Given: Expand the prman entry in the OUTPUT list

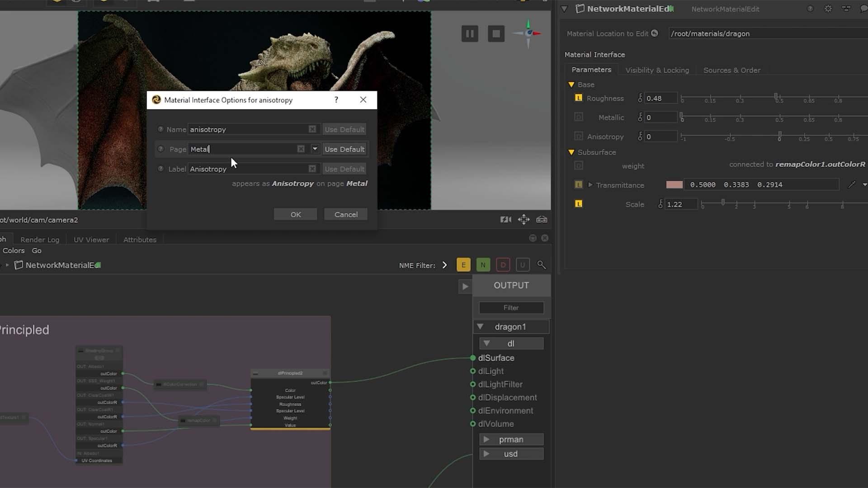Looking at the screenshot, I should coord(487,439).
